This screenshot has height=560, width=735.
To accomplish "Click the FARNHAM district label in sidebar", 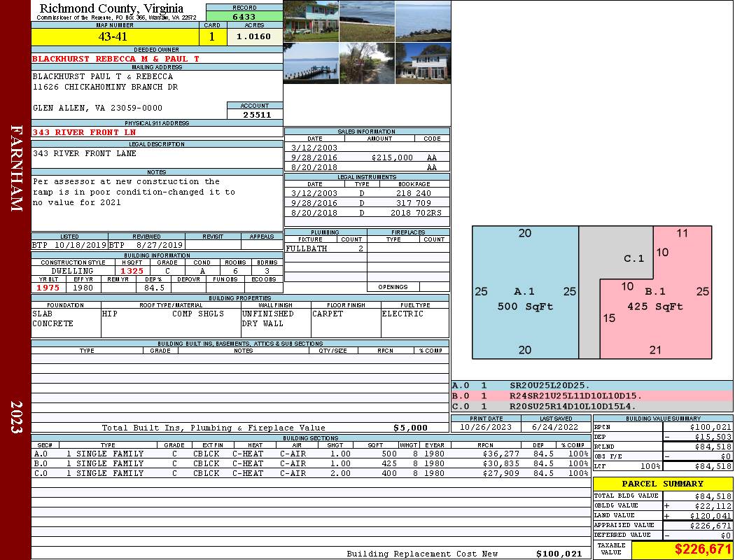I will tap(16, 168).
